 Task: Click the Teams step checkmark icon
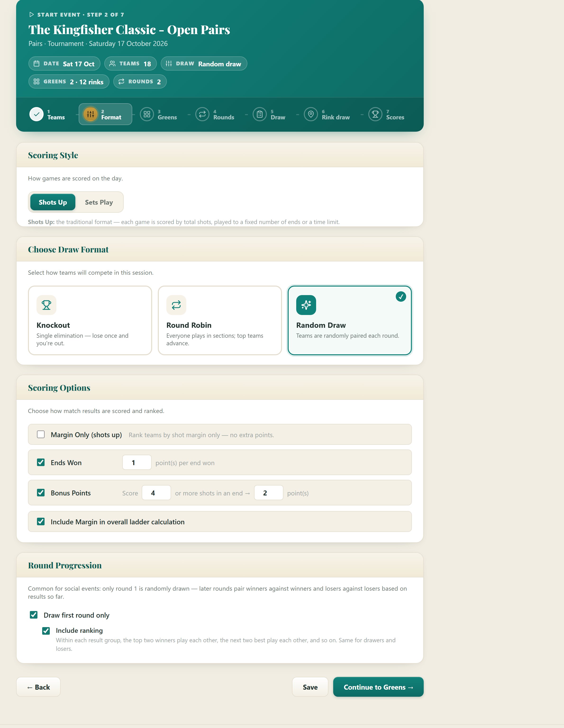[x=36, y=114]
